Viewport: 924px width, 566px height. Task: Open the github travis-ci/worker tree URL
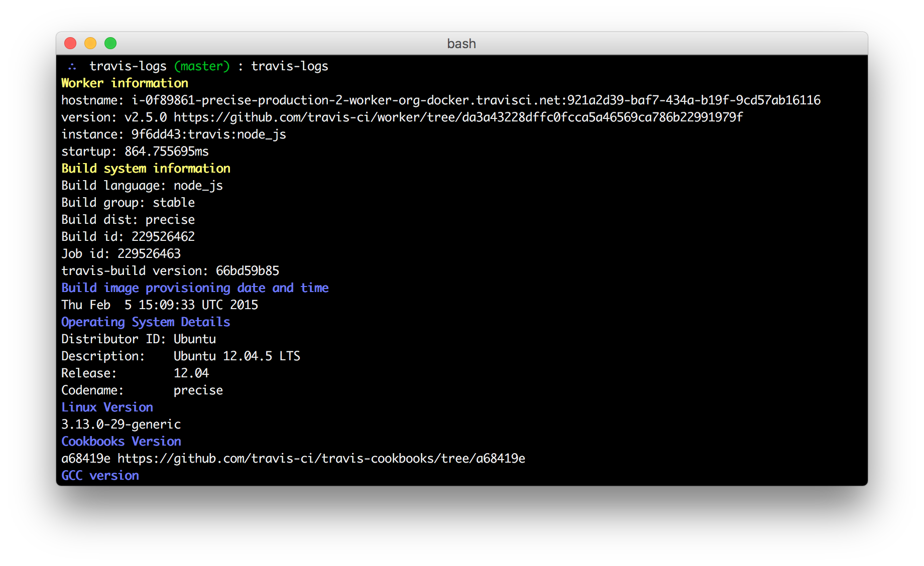[458, 117]
